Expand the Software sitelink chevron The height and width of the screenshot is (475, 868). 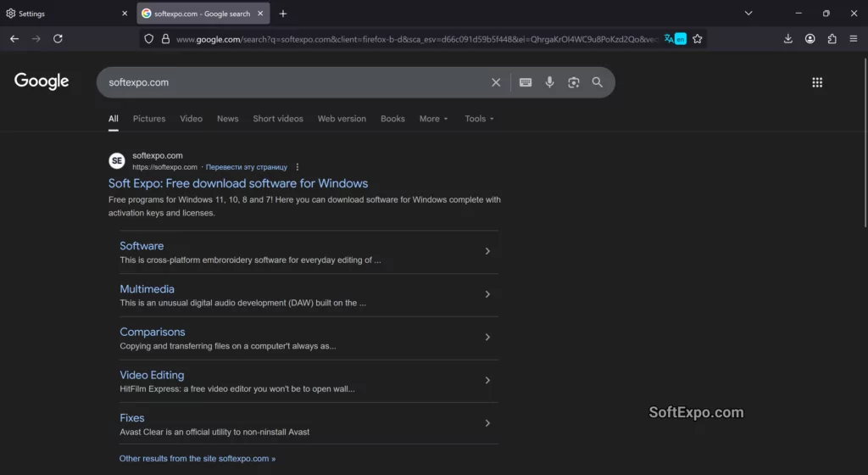[x=487, y=251]
